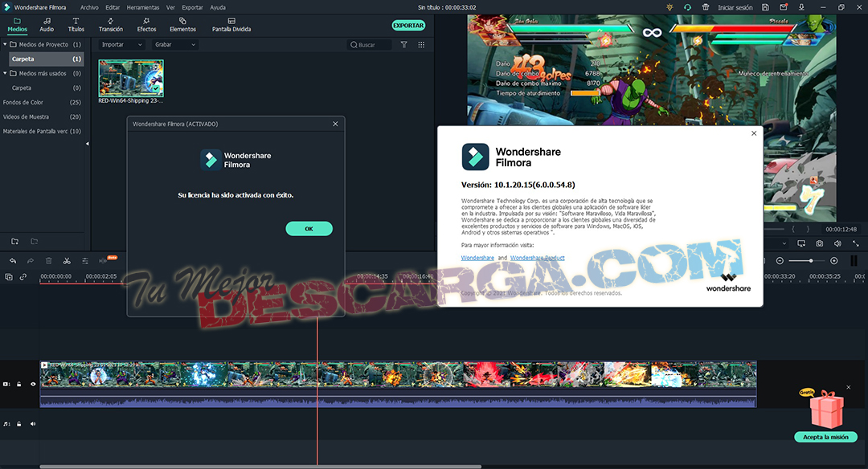This screenshot has height=469, width=868.
Task: Open the preview quality dropdown chevron
Action: tap(784, 243)
